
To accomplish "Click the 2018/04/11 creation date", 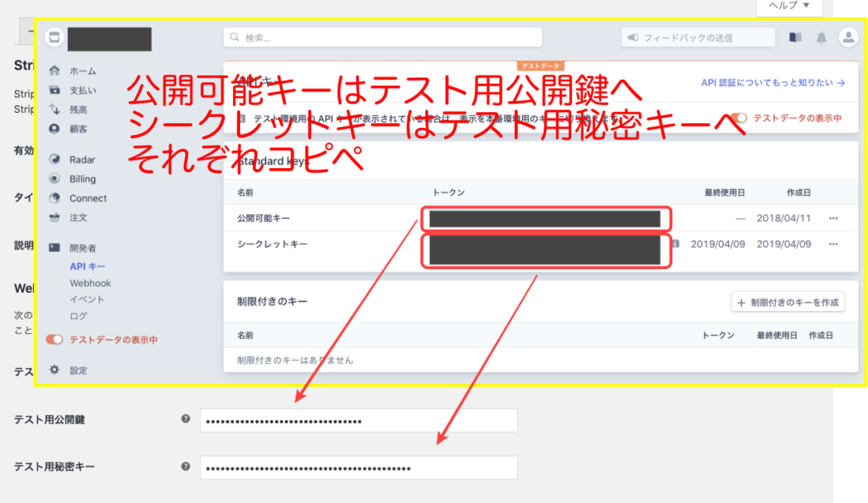I will coord(783,218).
